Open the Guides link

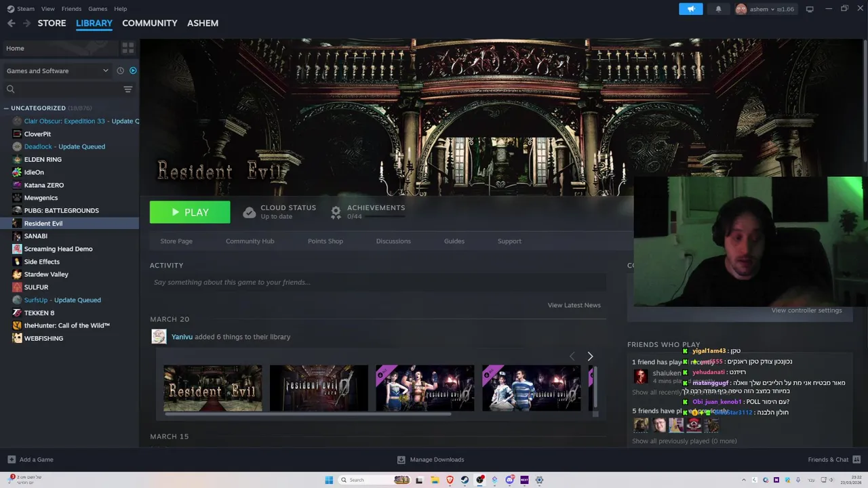click(x=454, y=241)
